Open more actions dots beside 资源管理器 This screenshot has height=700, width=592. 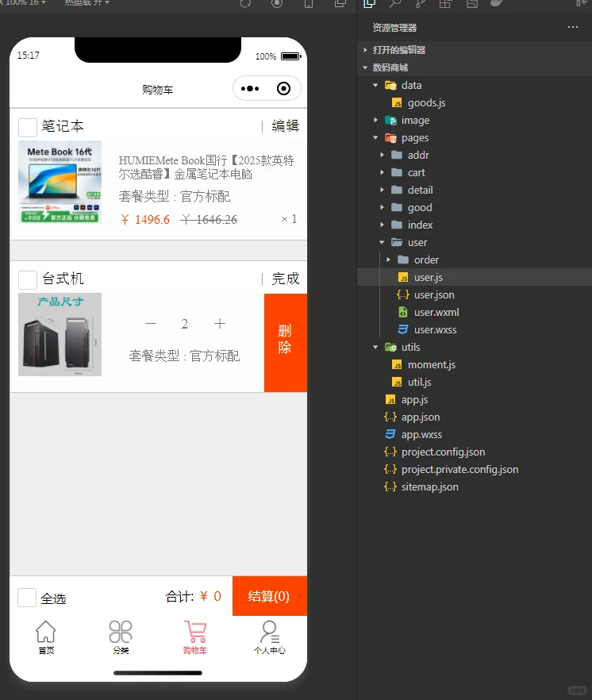click(573, 27)
